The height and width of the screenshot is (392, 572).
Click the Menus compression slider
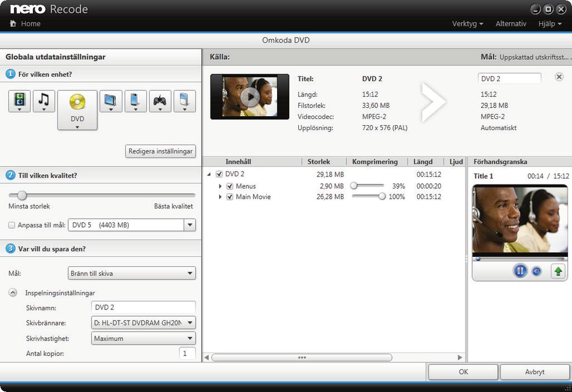[368, 186]
